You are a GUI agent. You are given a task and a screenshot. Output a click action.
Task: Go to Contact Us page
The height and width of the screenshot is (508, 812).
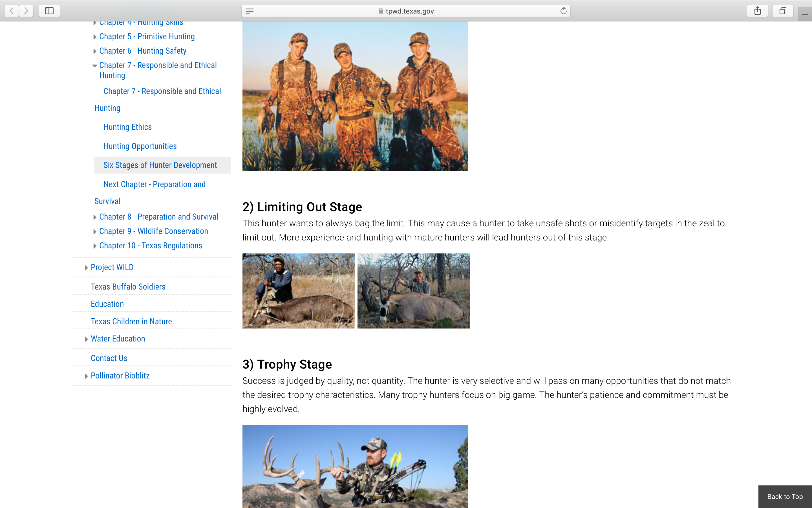[x=109, y=358]
